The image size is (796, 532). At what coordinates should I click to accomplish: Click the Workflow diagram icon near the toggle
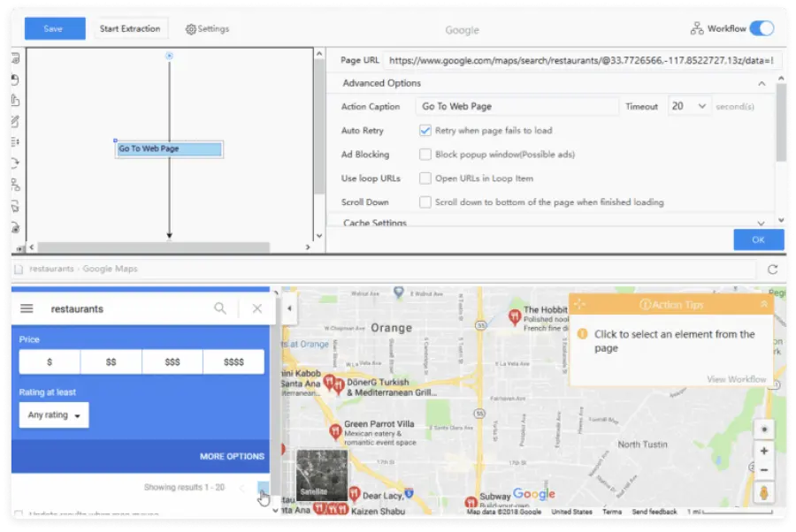pyautogui.click(x=697, y=28)
